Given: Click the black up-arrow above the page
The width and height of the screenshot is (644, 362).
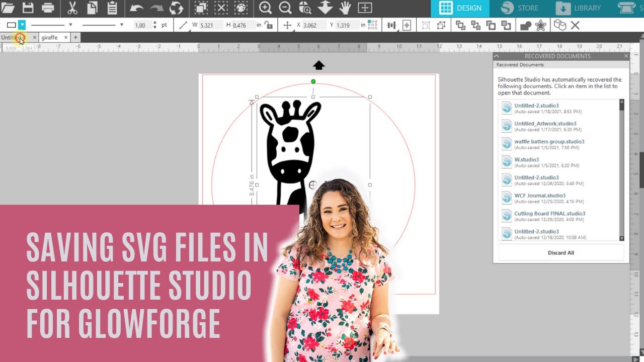Looking at the screenshot, I should pyautogui.click(x=319, y=65).
